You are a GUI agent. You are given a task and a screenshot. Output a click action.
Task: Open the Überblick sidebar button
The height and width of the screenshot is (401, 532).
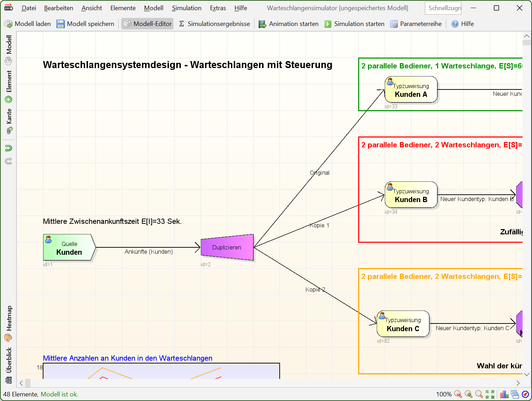[8, 365]
